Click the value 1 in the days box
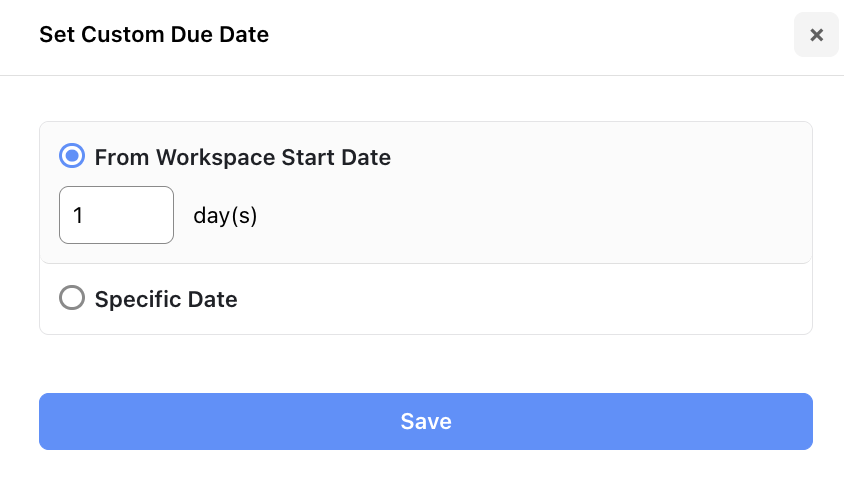The height and width of the screenshot is (480, 844). [78, 216]
